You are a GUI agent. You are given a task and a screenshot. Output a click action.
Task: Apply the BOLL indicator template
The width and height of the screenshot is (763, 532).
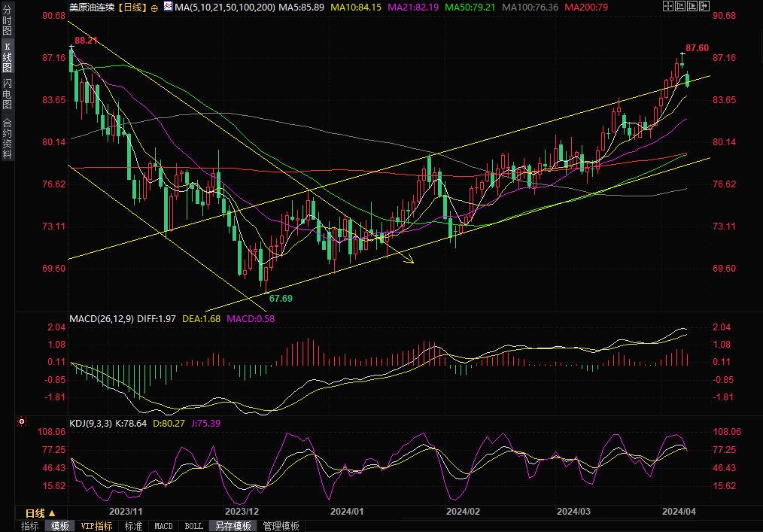tap(193, 526)
